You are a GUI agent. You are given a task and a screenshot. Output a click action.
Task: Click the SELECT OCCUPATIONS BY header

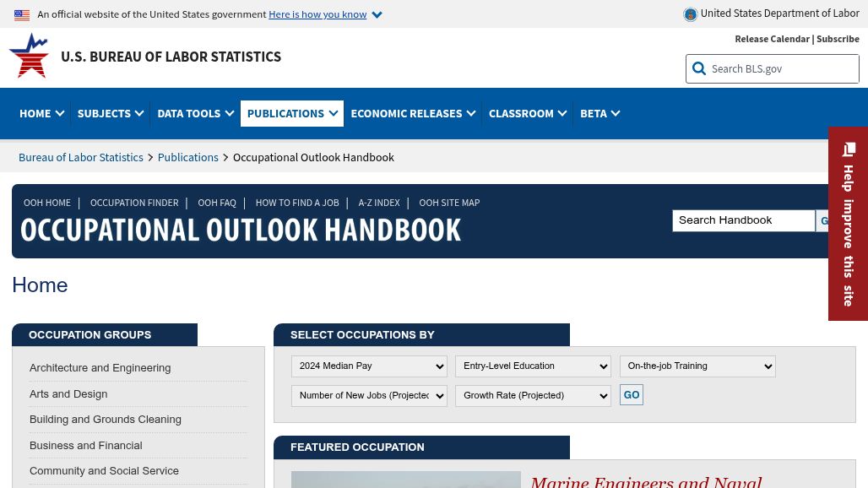(x=422, y=334)
